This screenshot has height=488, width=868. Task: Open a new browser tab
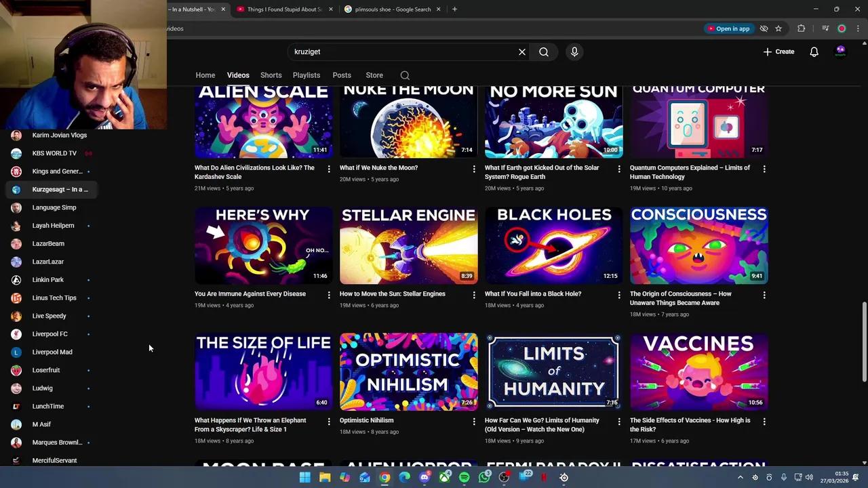pos(454,9)
